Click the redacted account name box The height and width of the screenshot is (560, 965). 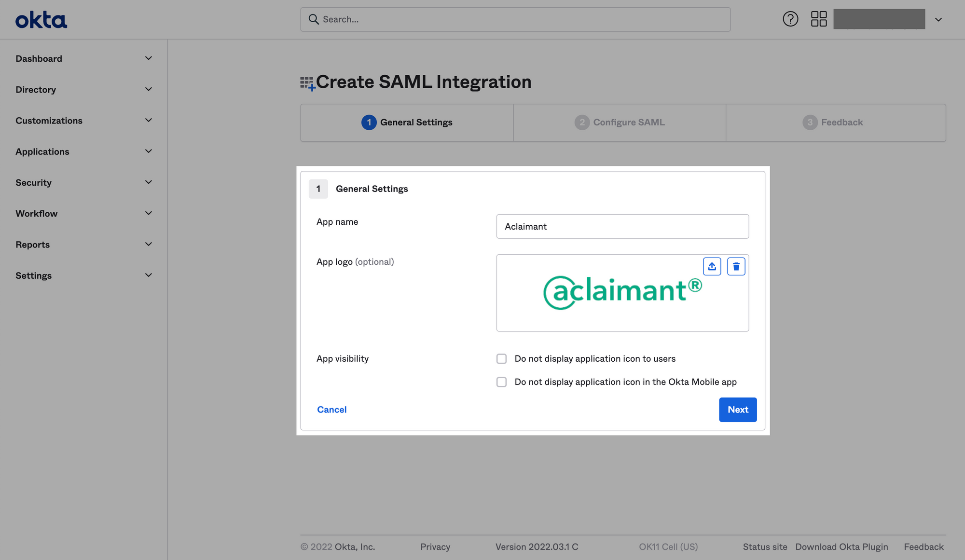879,19
